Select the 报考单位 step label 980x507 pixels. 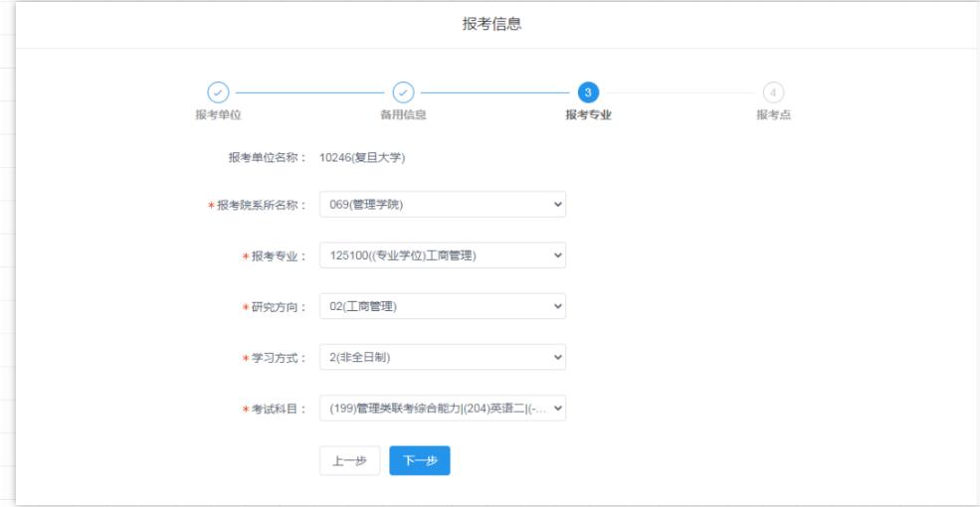click(x=218, y=115)
